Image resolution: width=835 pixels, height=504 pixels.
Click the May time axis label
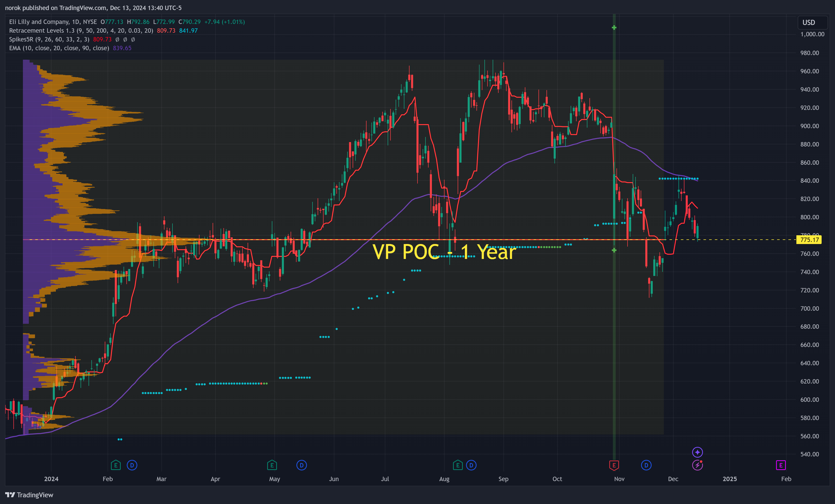click(274, 479)
